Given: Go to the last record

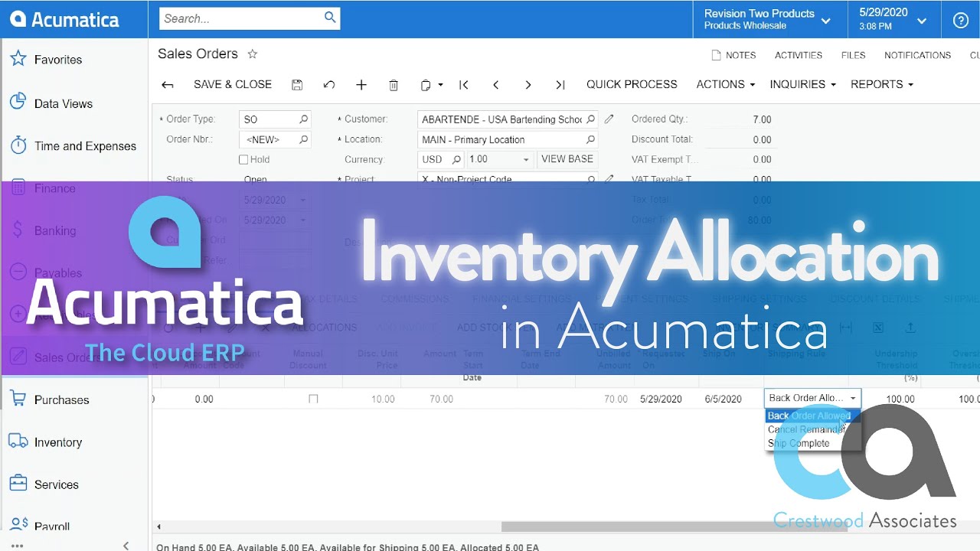Looking at the screenshot, I should [x=560, y=85].
